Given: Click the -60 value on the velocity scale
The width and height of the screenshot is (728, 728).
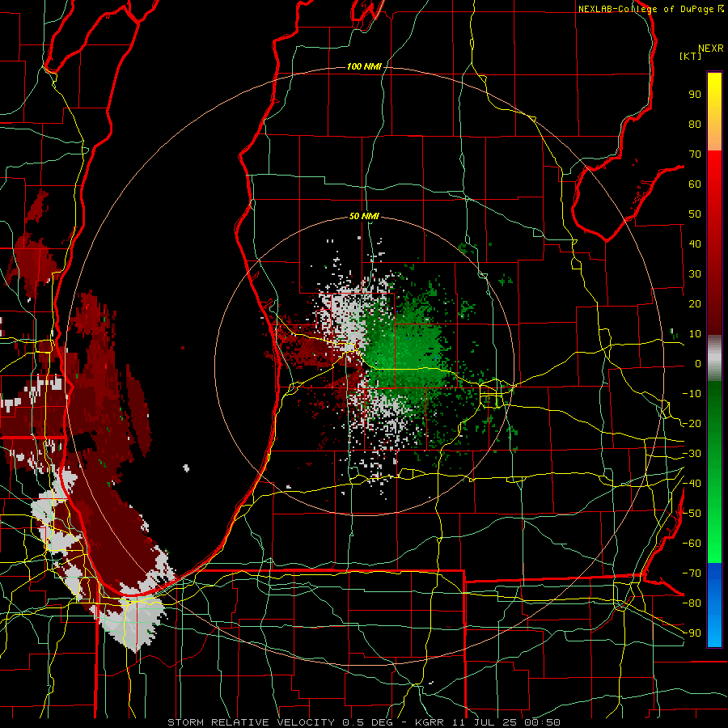Looking at the screenshot, I should pos(692,544).
